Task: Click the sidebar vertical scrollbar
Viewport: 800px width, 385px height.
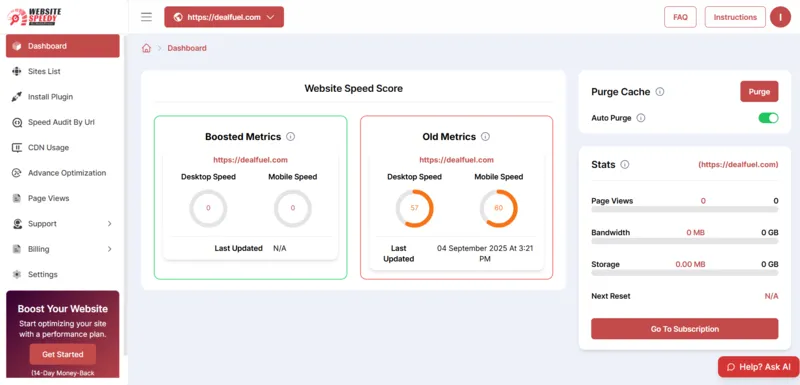Action: pos(126,194)
